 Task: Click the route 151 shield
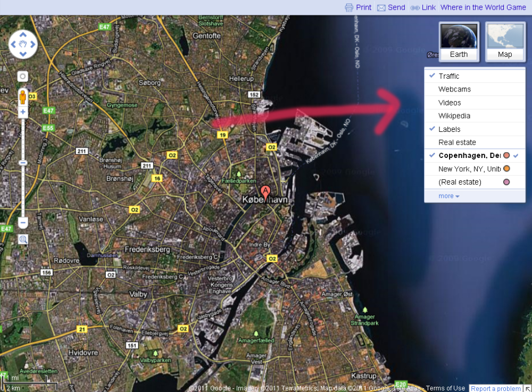(x=132, y=346)
